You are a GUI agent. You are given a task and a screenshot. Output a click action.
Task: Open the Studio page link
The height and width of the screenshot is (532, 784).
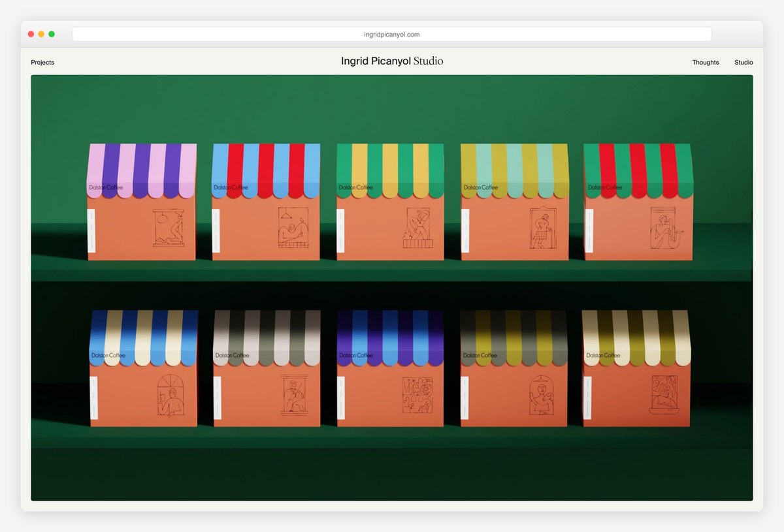(743, 63)
